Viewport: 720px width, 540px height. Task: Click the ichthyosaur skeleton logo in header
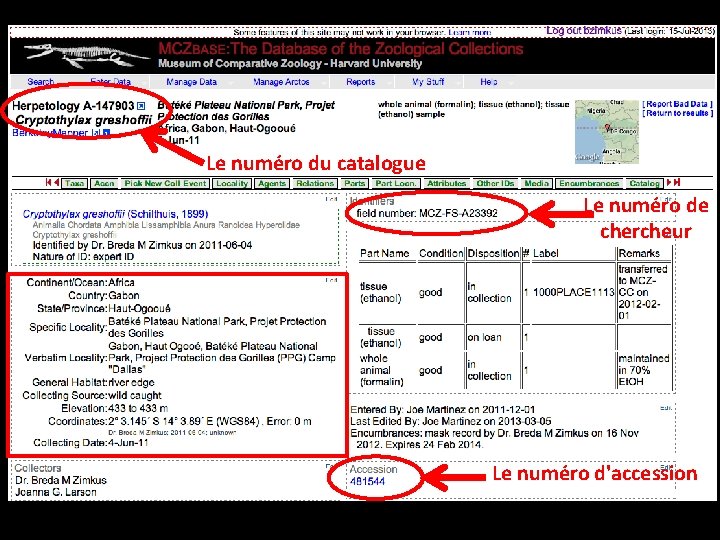pos(87,56)
